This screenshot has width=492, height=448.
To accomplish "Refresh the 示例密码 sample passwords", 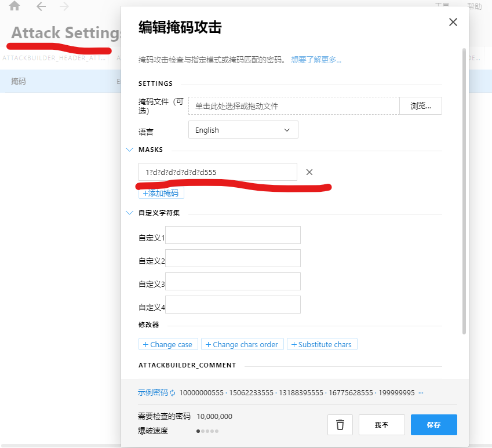I will (x=173, y=393).
